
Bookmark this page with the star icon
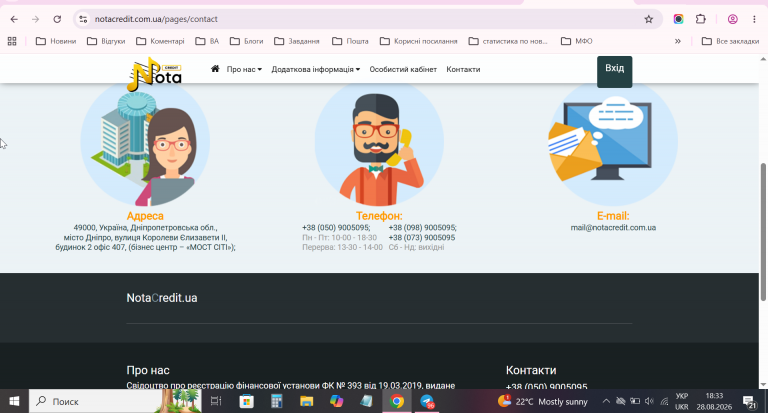648,19
